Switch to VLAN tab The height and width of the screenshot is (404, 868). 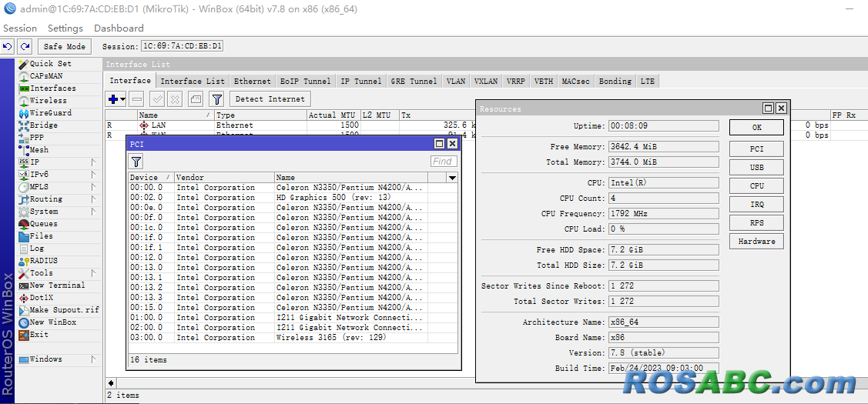click(456, 81)
